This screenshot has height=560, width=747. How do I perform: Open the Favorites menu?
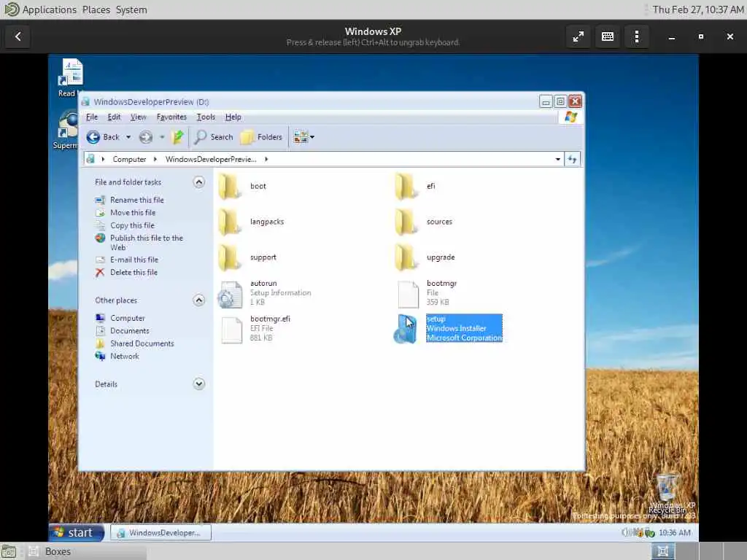coord(171,117)
